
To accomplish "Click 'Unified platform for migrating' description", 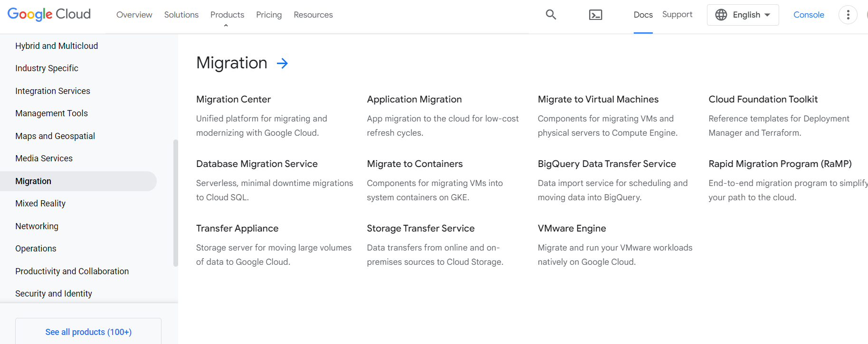I will 262,126.
